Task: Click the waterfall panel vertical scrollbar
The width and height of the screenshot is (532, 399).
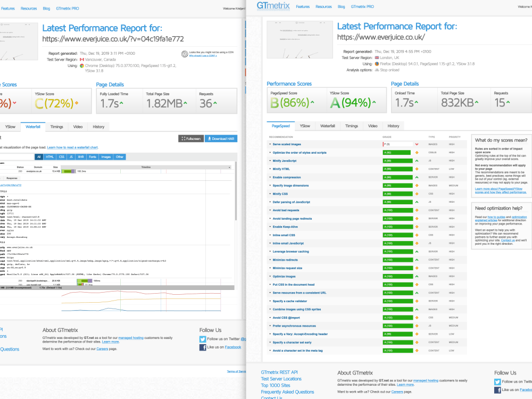Action: (236, 192)
